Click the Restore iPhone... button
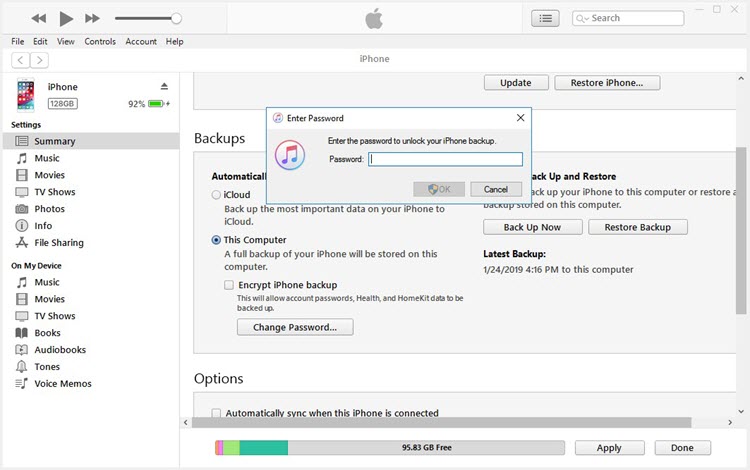Viewport: 750px width, 470px height. click(x=607, y=83)
